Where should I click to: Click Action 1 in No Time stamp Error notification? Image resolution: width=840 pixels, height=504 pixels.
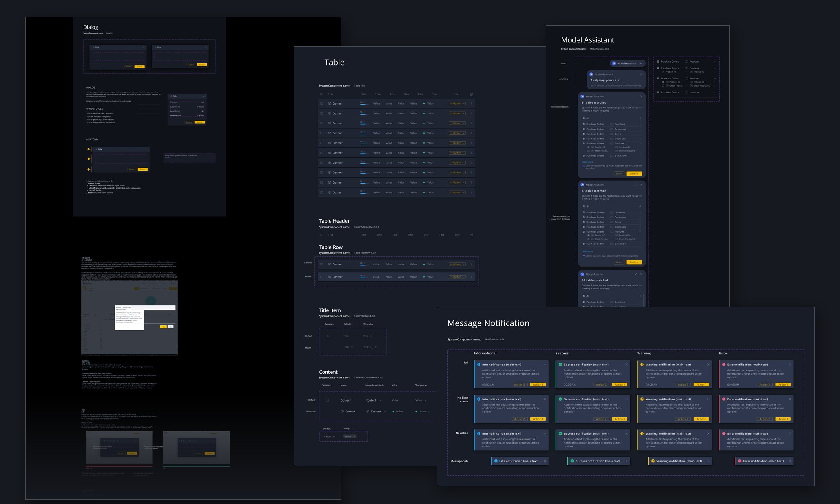783,419
